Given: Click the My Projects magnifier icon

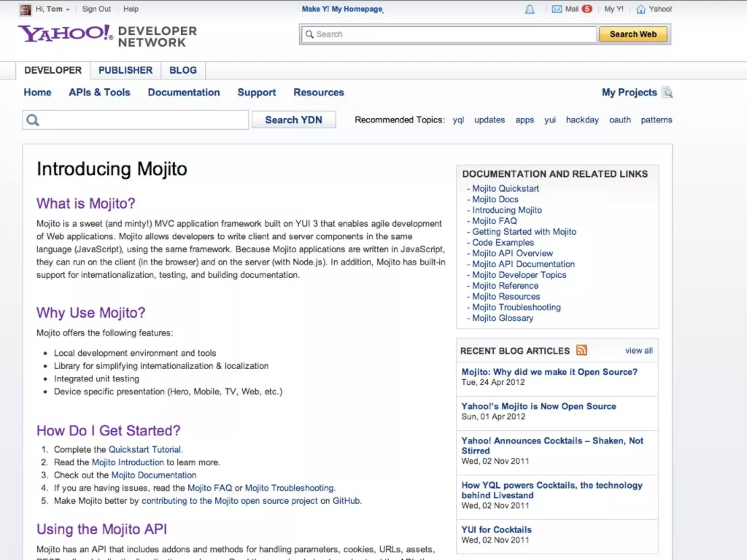Looking at the screenshot, I should (667, 93).
